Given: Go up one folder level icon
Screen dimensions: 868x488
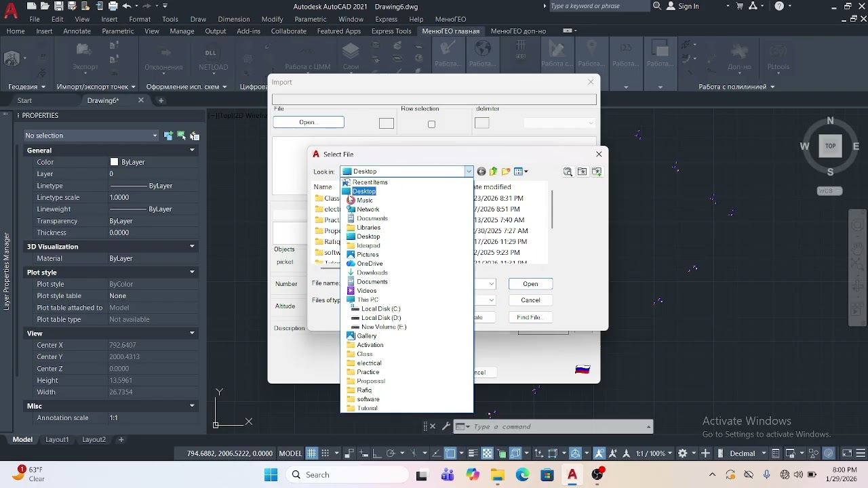Looking at the screenshot, I should click(494, 171).
